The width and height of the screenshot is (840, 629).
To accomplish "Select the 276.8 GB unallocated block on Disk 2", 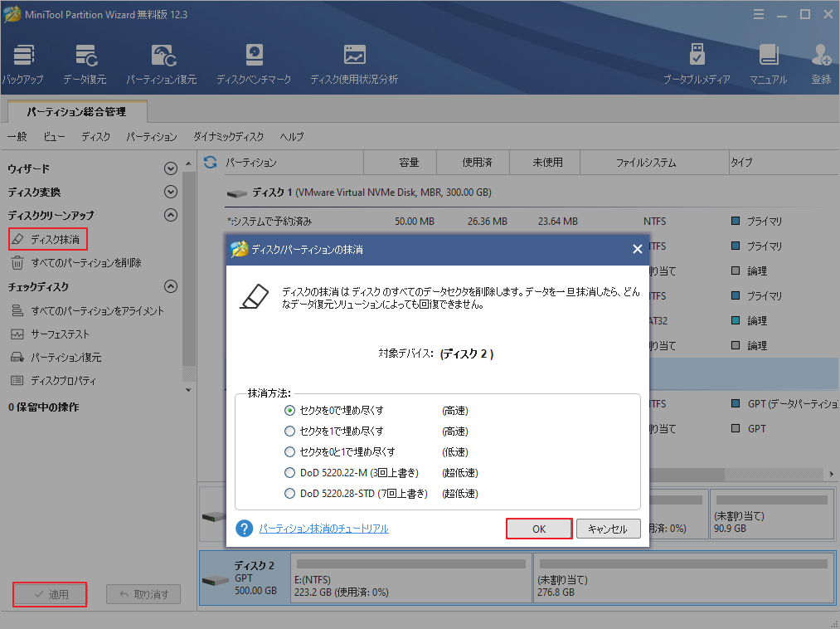I will pyautogui.click(x=683, y=578).
